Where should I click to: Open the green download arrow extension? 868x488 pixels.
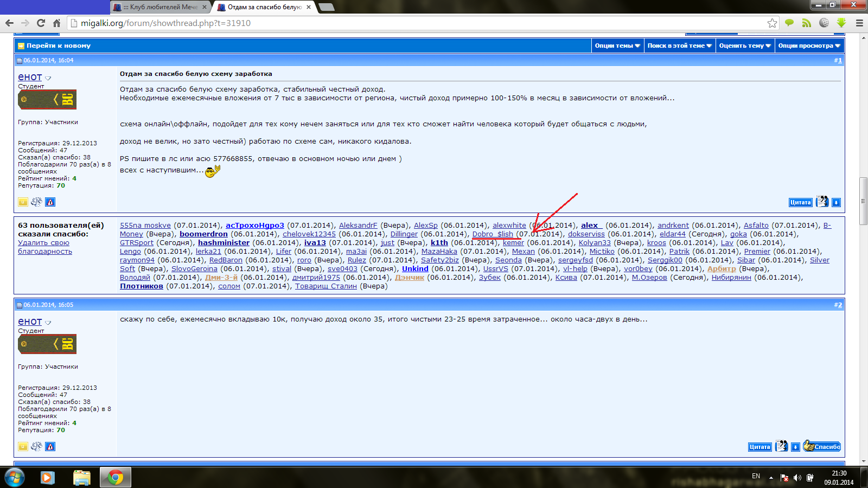(x=841, y=23)
